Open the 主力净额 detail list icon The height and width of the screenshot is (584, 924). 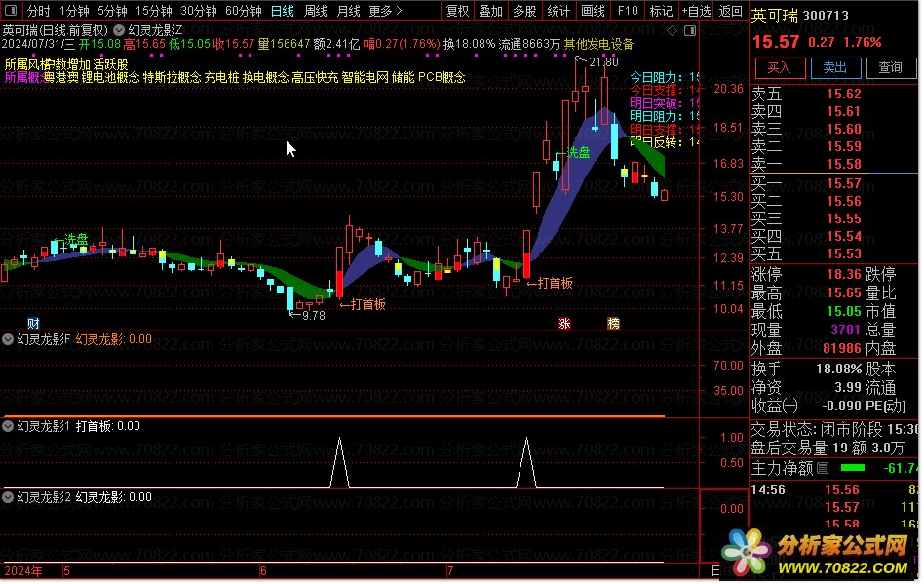(823, 469)
